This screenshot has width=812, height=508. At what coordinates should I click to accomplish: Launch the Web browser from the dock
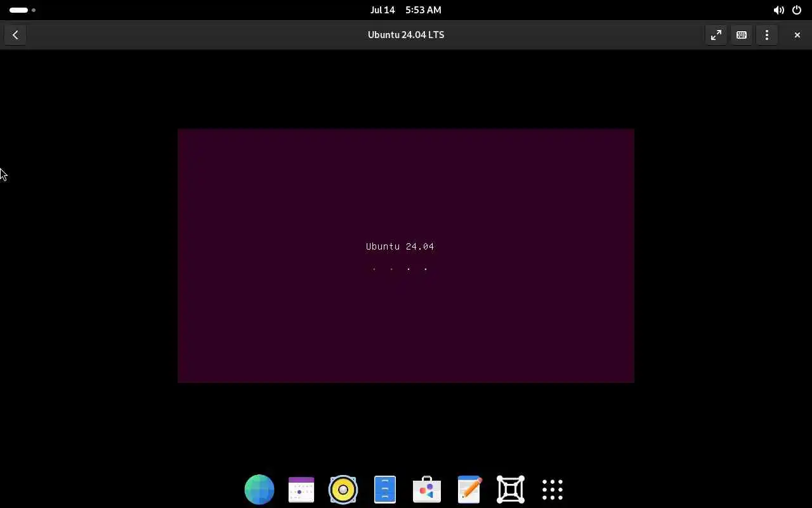(x=259, y=490)
